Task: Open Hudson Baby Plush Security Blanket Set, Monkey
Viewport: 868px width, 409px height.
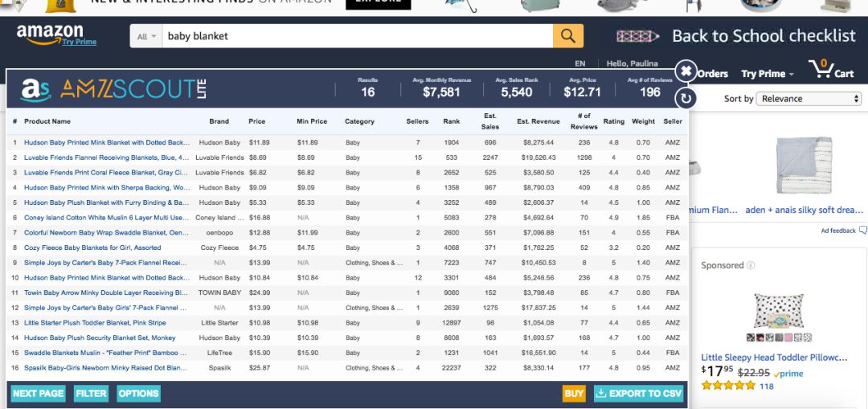Action: pyautogui.click(x=100, y=337)
